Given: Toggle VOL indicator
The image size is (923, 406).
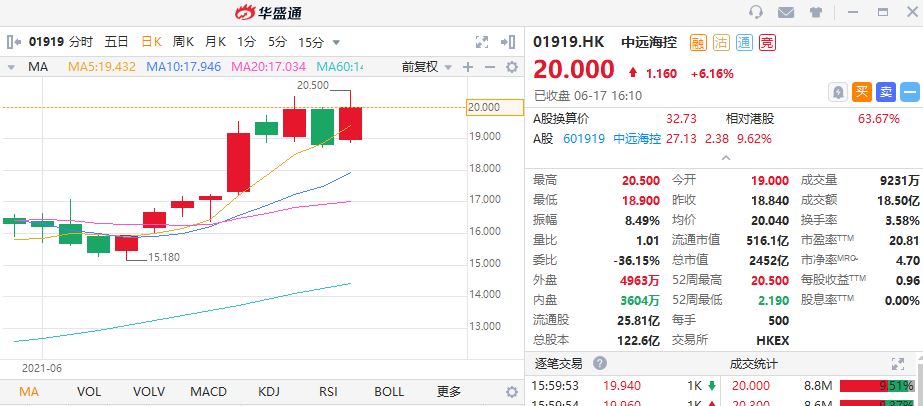Looking at the screenshot, I should 89,391.
